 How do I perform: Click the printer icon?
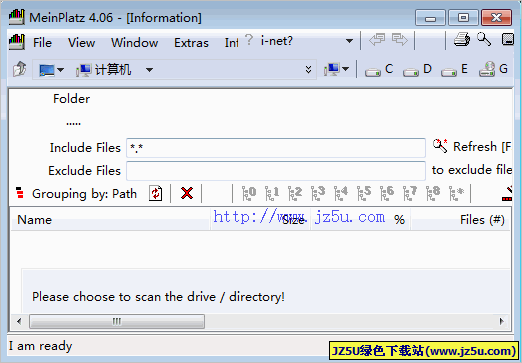coord(462,39)
